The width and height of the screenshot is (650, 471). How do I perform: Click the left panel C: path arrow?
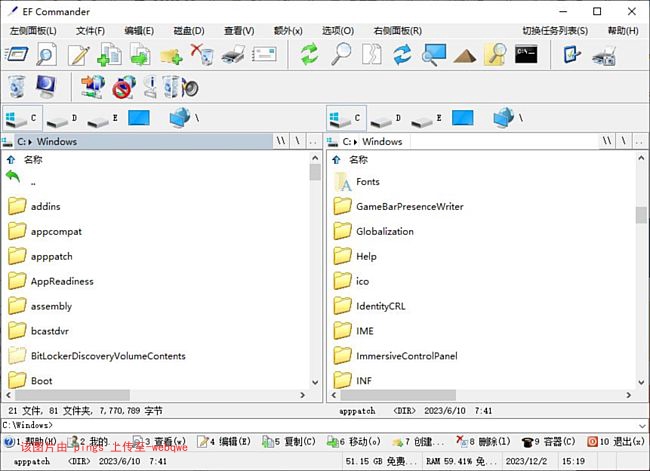30,142
